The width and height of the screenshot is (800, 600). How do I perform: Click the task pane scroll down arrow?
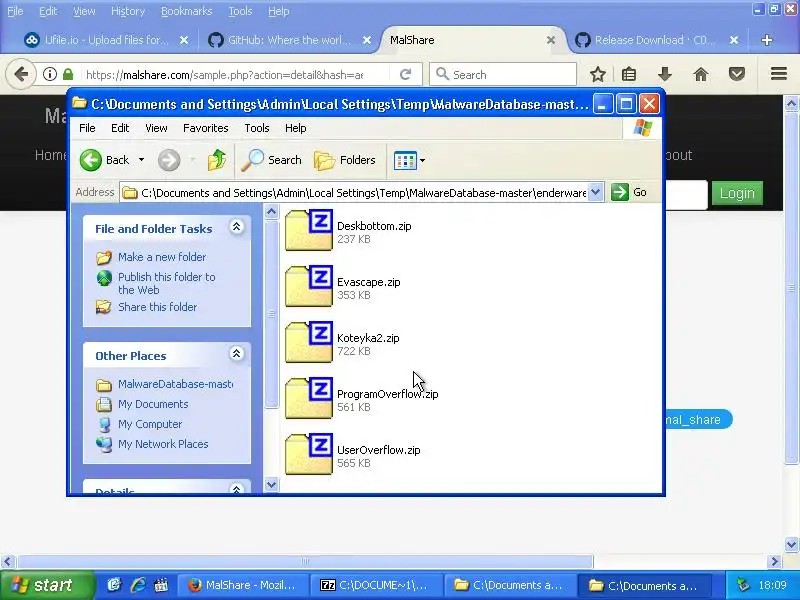(x=271, y=484)
